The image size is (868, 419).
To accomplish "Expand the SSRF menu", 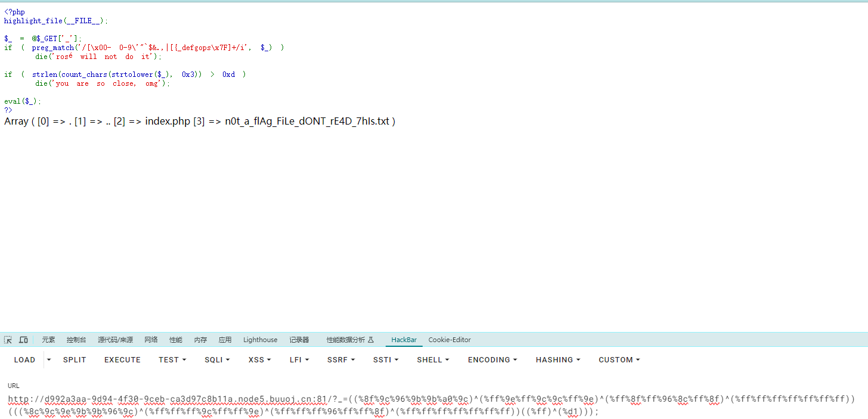I will (x=340, y=360).
